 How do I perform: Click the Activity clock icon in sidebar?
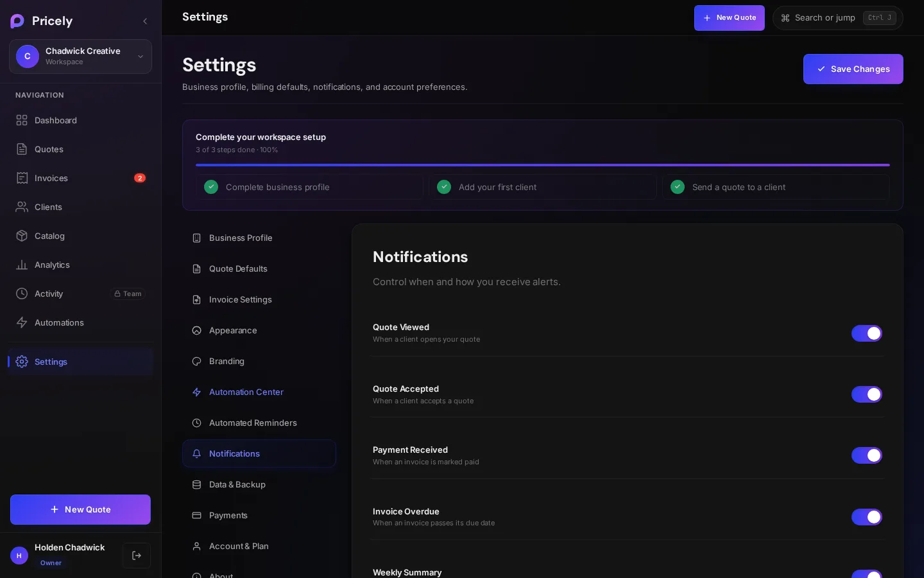(x=22, y=293)
